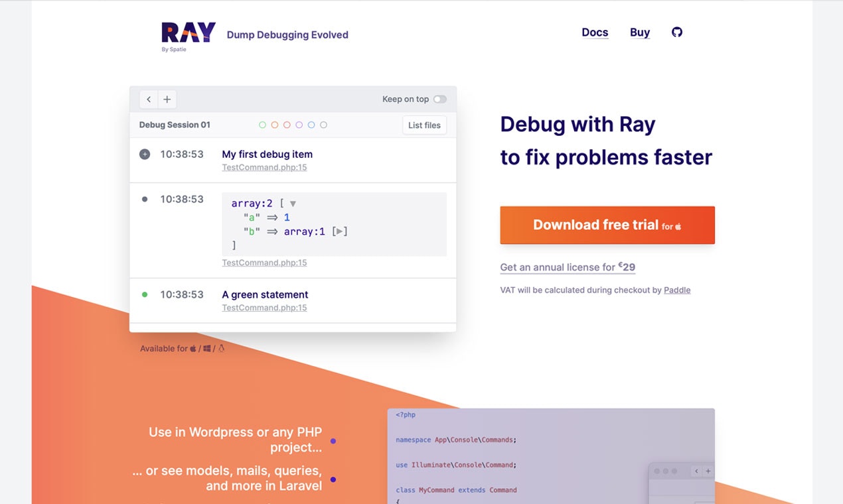Enable the 'Keep on top' switch
The height and width of the screenshot is (504, 843).
point(439,98)
